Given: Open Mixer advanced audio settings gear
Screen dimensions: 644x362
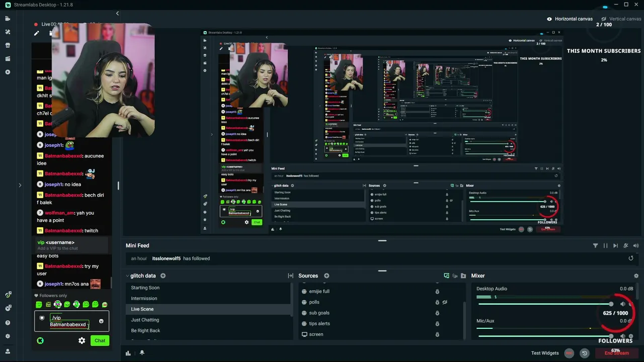Looking at the screenshot, I should tap(636, 276).
